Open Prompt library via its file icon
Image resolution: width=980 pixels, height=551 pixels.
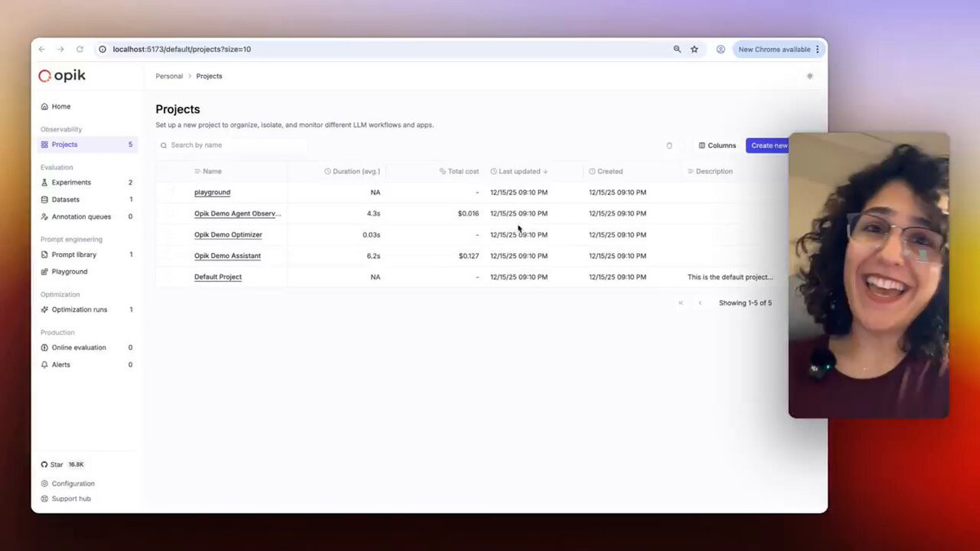tap(44, 255)
